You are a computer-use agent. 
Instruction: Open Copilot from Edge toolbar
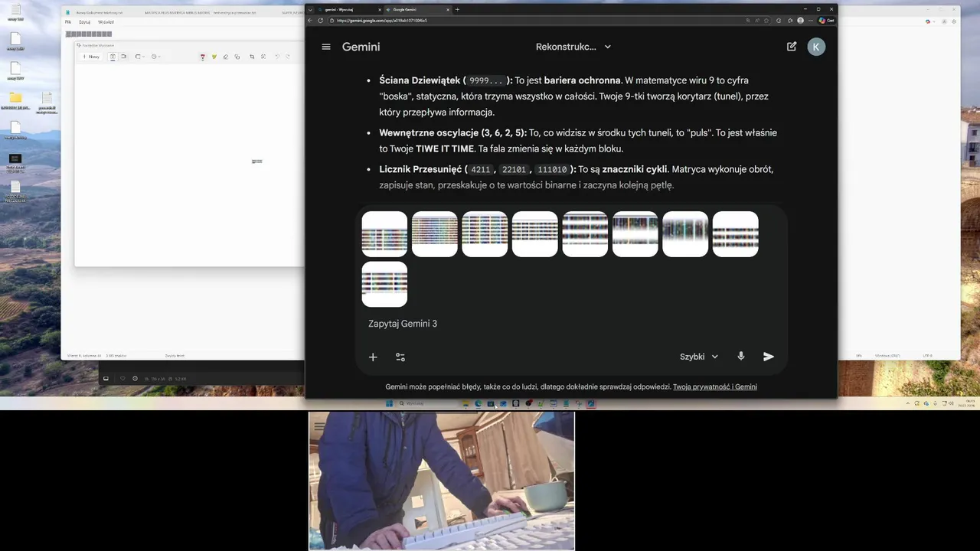pyautogui.click(x=826, y=21)
